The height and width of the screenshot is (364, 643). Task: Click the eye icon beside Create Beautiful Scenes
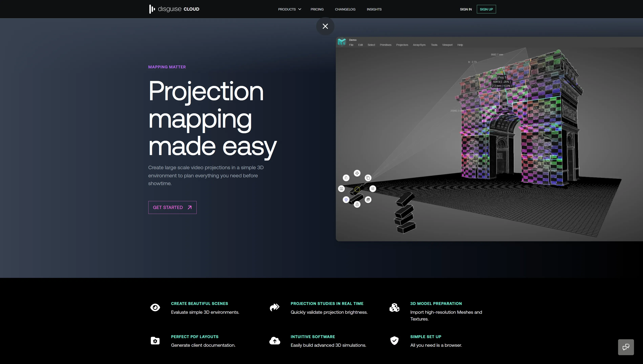[155, 307]
